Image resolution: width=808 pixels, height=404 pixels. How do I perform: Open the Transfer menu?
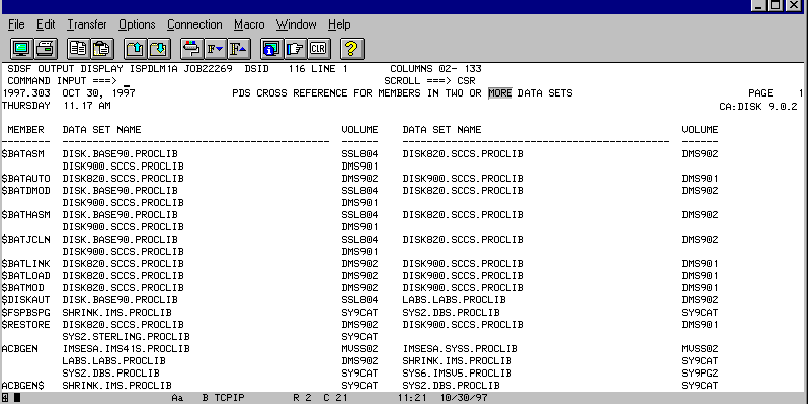(x=86, y=23)
